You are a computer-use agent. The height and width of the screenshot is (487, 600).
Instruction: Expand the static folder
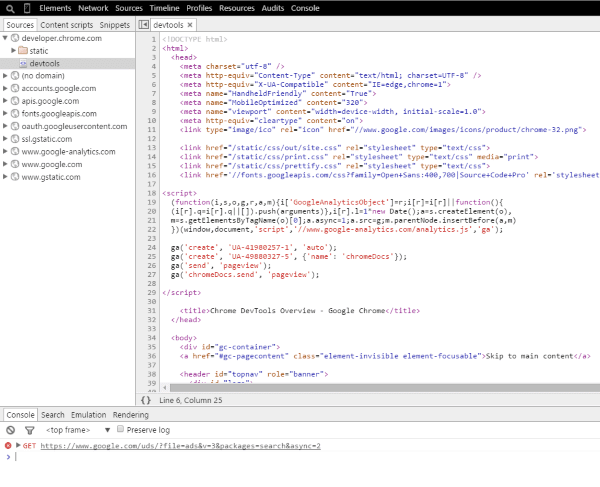(13, 50)
